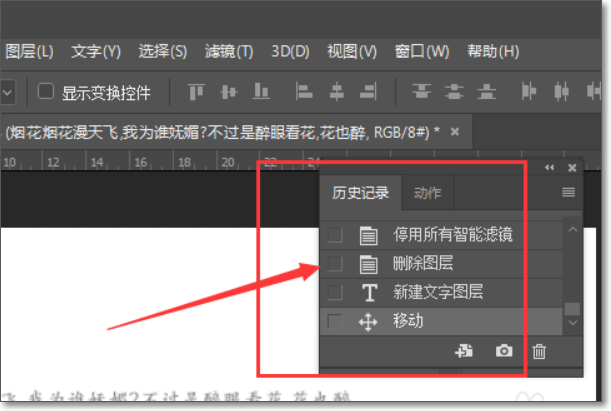
Task: Collapse the history panel with double arrows
Action: point(549,168)
